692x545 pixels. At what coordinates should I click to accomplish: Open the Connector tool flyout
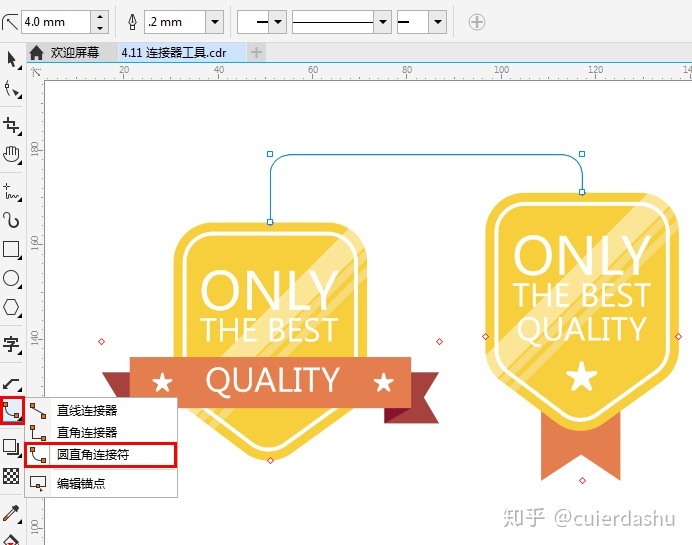point(12,410)
